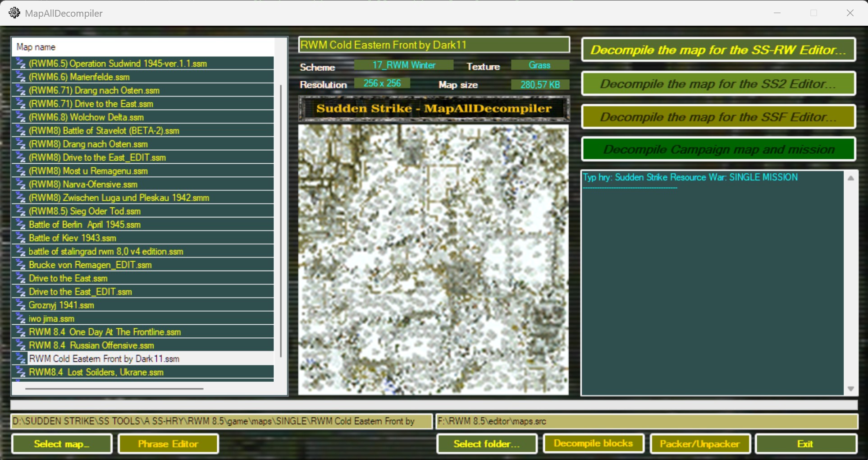The image size is (868, 460).
Task: Select (RWM6.8) Wolchow Delta.ssm filename
Action: 86,117
